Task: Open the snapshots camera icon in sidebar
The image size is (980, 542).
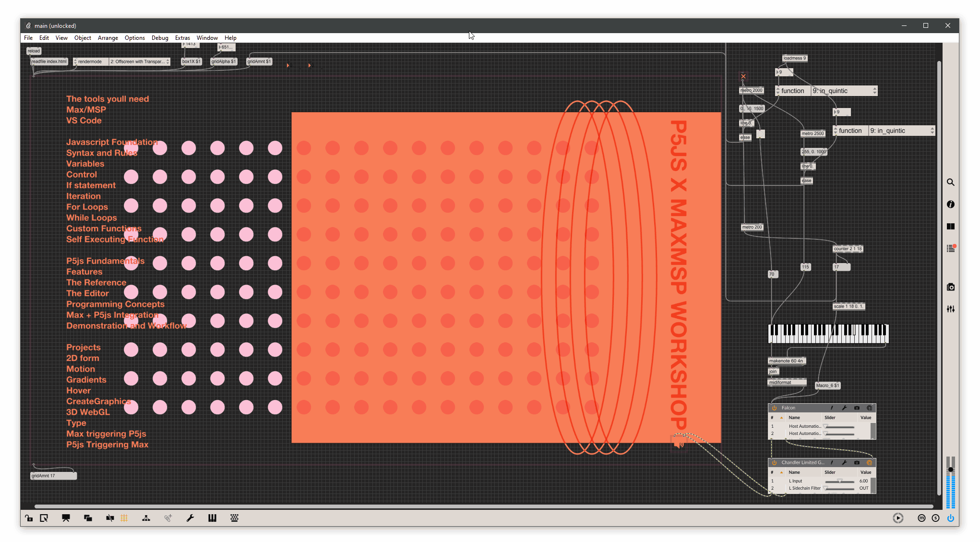Action: click(950, 287)
